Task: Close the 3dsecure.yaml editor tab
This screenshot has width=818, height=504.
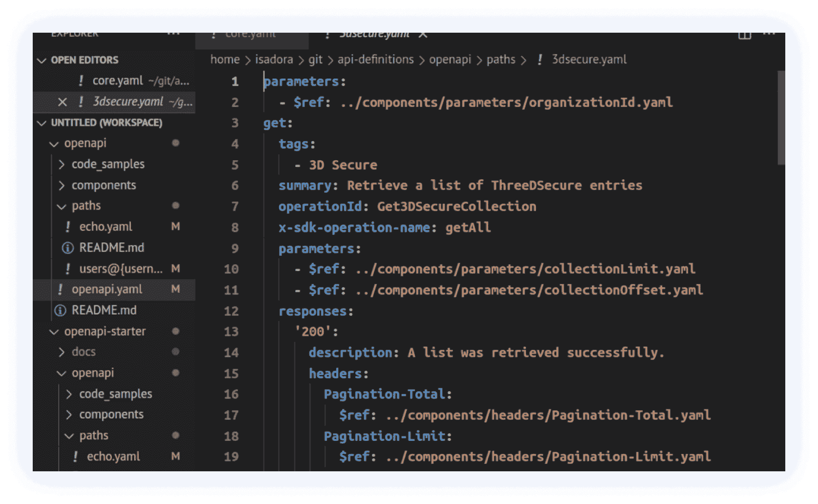Action: 423,35
